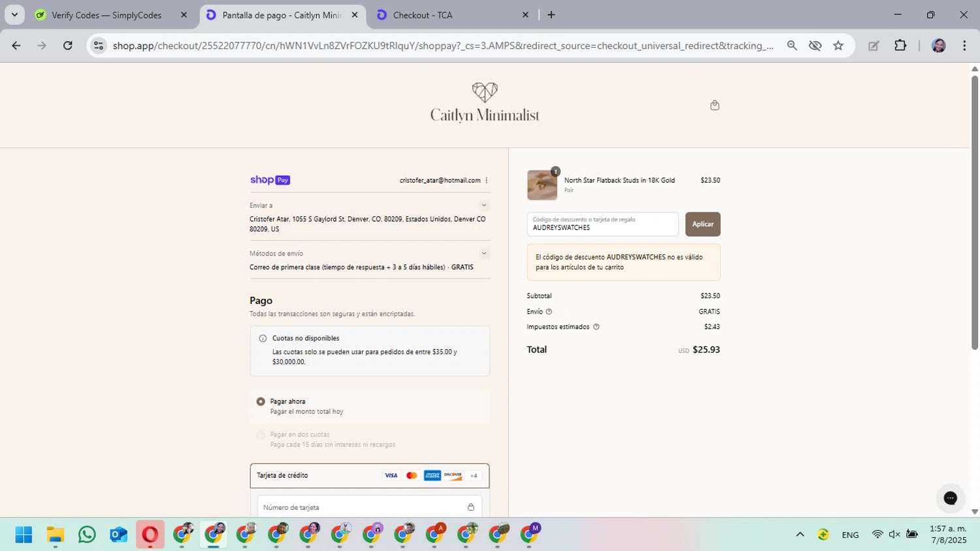
Task: Click the clock and date in tray
Action: pos(948,535)
